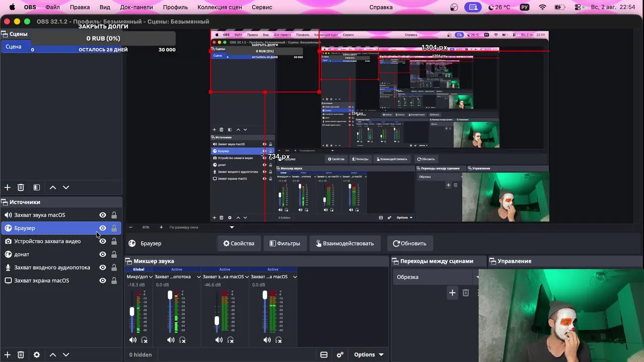Add a scene transition with plus
Viewport: 644px width, 362px height.
click(452, 293)
